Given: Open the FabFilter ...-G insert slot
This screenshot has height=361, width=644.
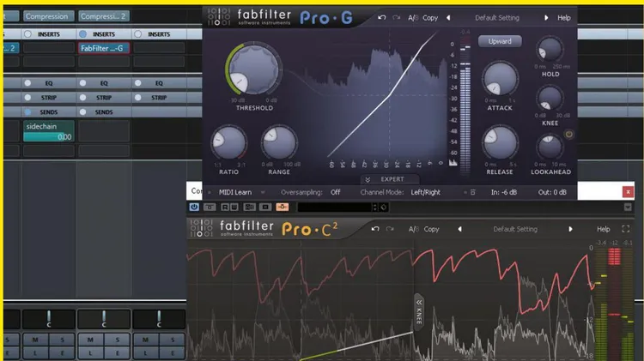Looking at the screenshot, I should pyautogui.click(x=104, y=48).
